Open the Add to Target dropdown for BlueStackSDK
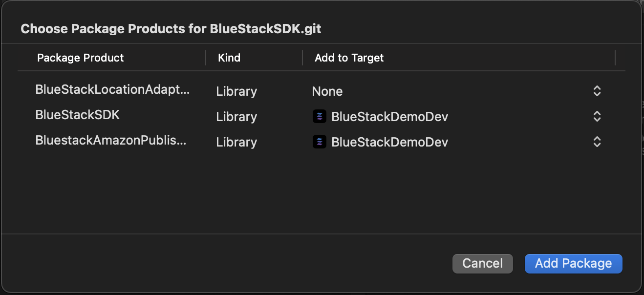This screenshot has height=295, width=644. 597,116
